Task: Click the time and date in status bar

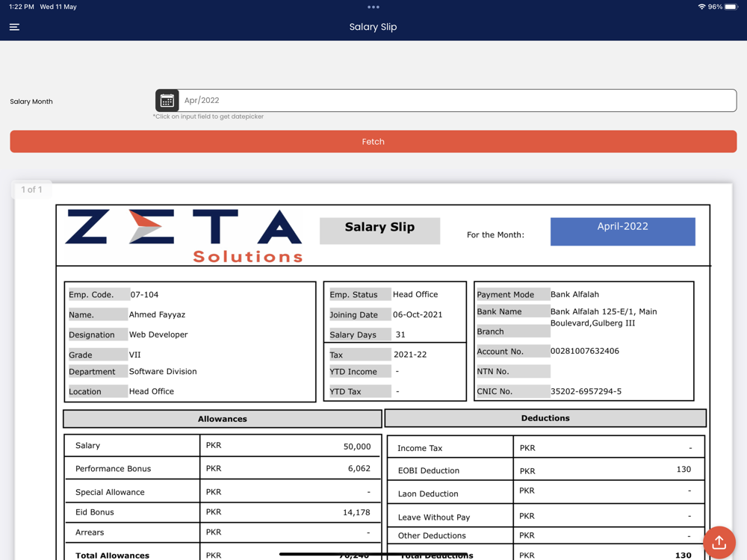Action: [43, 7]
